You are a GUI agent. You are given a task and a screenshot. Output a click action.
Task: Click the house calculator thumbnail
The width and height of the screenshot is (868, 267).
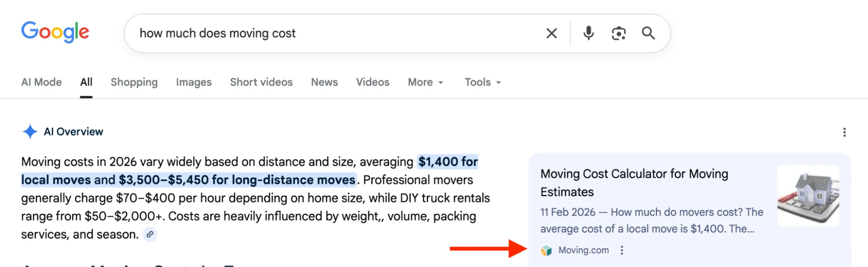point(808,196)
